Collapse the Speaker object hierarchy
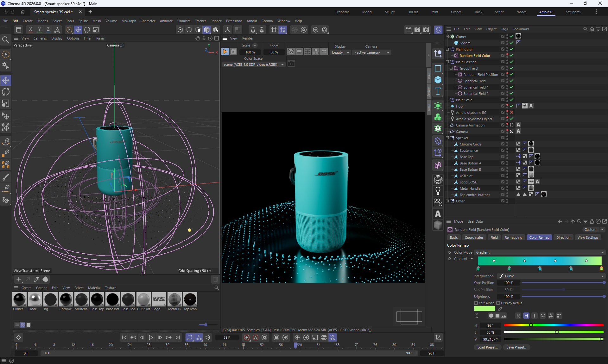608x364 pixels. 447,138
